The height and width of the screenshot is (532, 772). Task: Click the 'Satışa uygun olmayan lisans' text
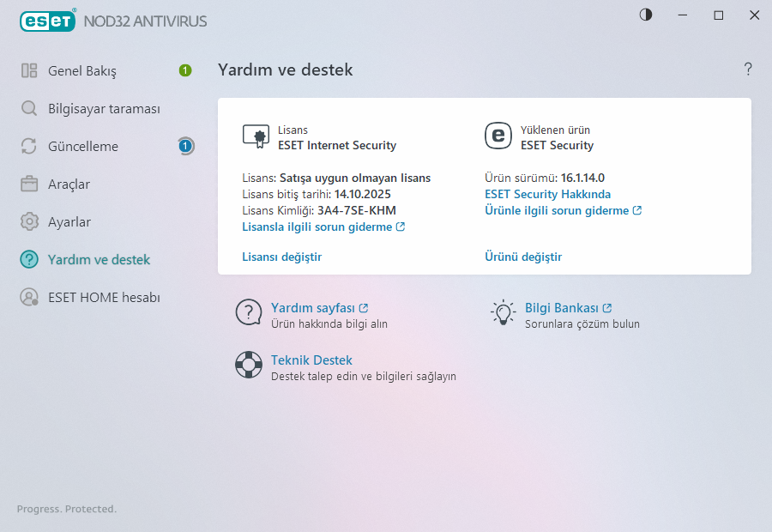coord(355,178)
